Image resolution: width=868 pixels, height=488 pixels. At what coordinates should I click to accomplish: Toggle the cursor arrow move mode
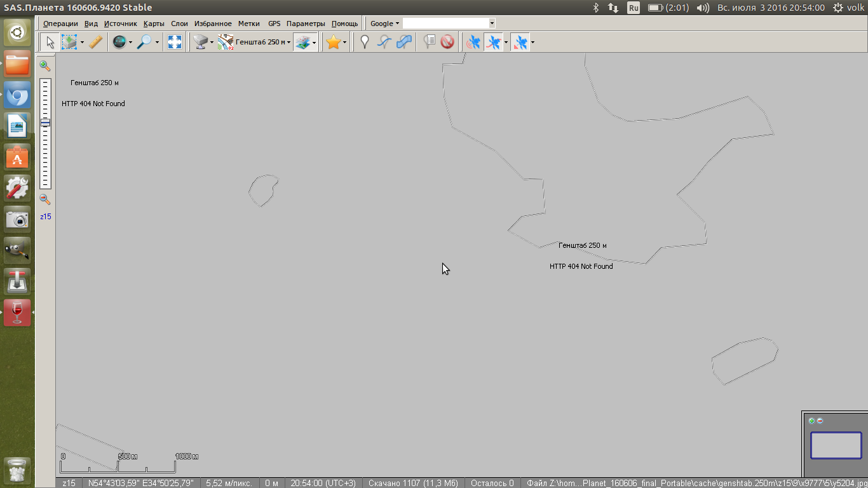pos(50,43)
